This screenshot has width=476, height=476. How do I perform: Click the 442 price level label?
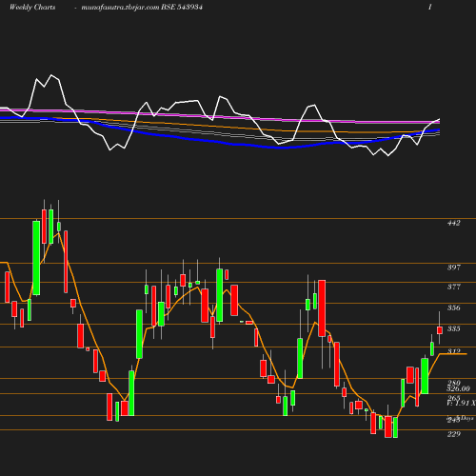(x=454, y=223)
